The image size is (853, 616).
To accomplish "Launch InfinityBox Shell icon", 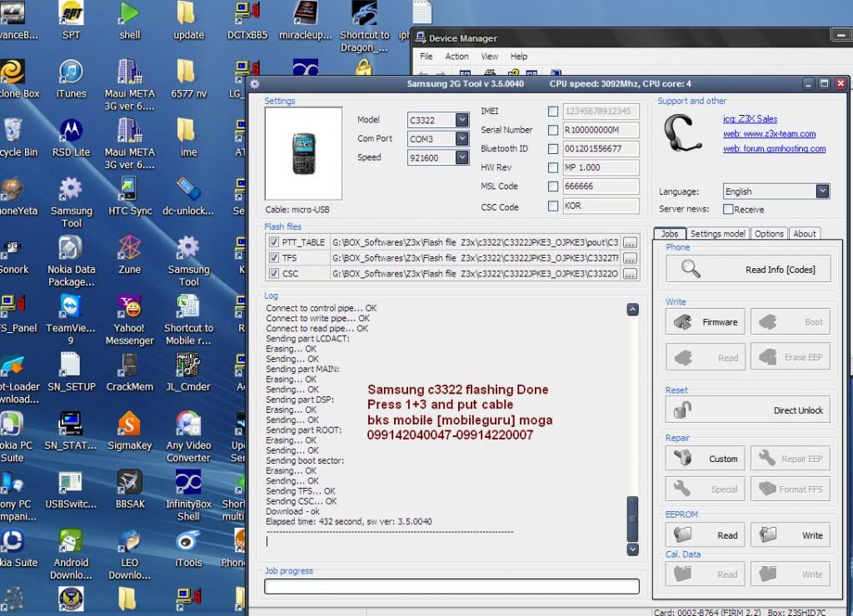I will click(188, 496).
